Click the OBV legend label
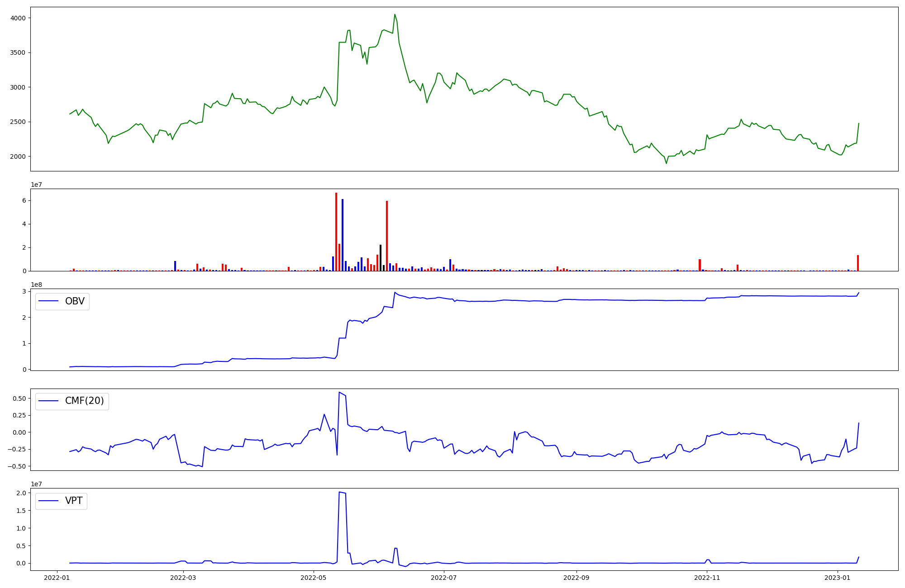905x588 pixels. tap(75, 301)
